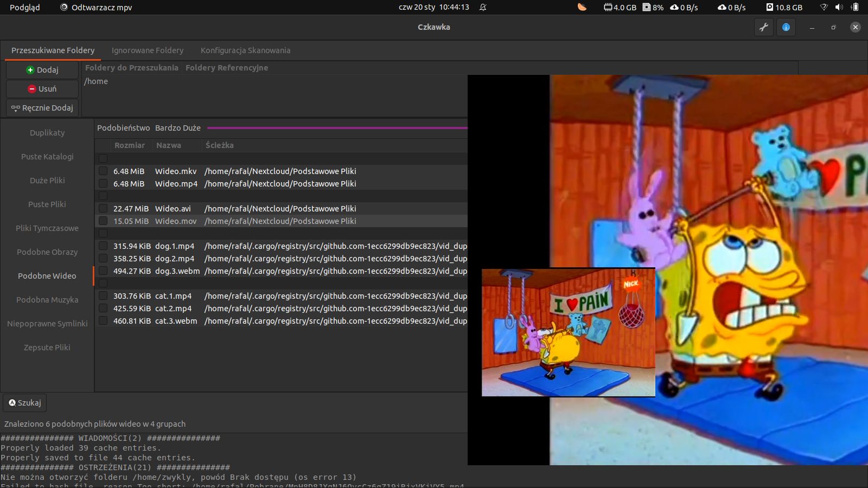Click the upload speed 0 B/s indicator

point(732,7)
